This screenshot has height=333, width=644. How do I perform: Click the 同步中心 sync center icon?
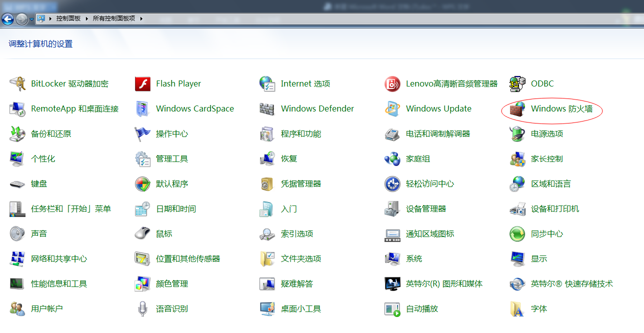[x=517, y=234]
